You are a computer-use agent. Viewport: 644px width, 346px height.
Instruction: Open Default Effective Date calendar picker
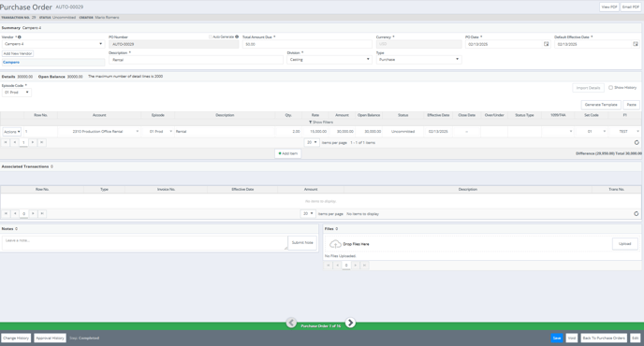636,44
